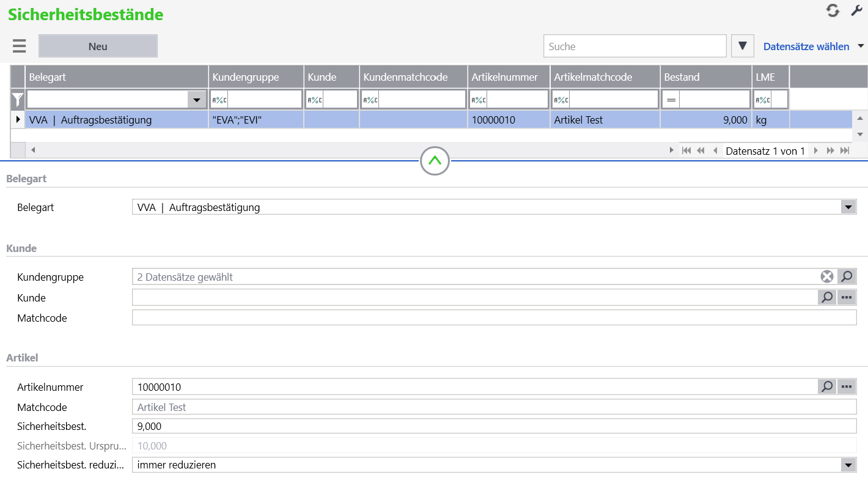The height and width of the screenshot is (477, 868).
Task: Sort by the Bestand column header
Action: [706, 77]
